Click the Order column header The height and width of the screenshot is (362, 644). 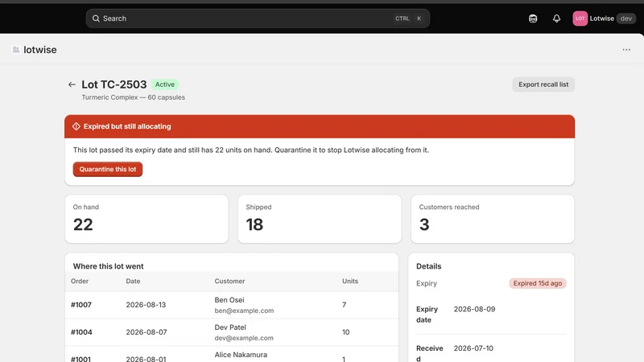(80, 281)
